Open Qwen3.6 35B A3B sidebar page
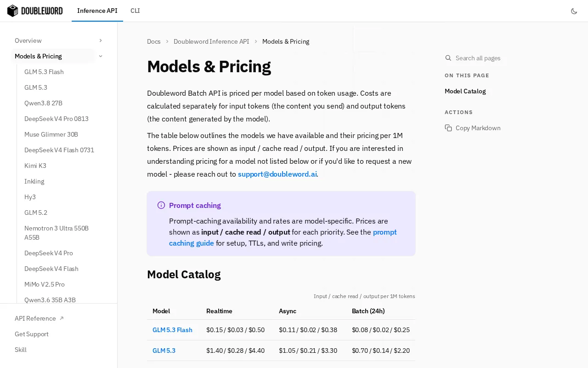Viewport: 588px width, 368px height. [x=50, y=299]
